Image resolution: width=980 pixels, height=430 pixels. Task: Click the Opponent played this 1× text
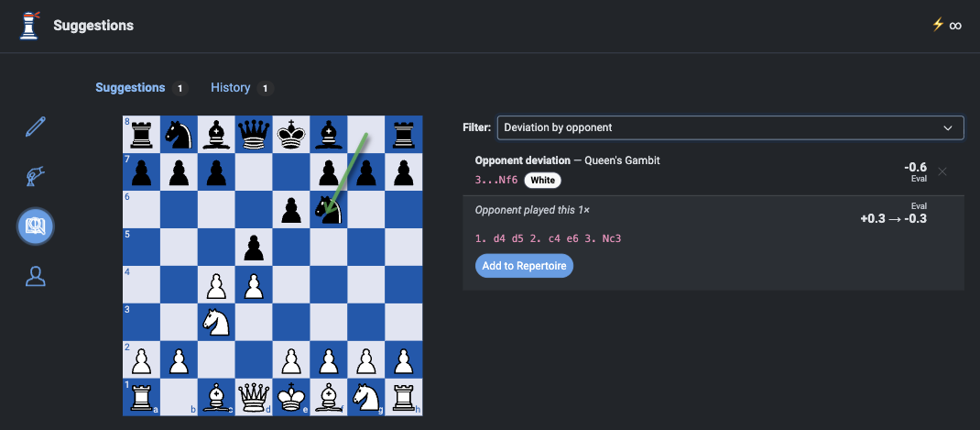pos(532,210)
